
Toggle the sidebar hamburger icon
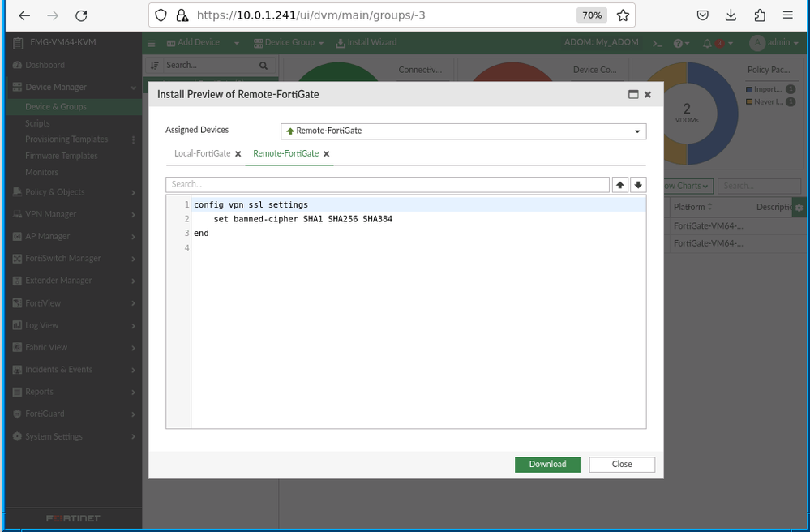[x=152, y=43]
